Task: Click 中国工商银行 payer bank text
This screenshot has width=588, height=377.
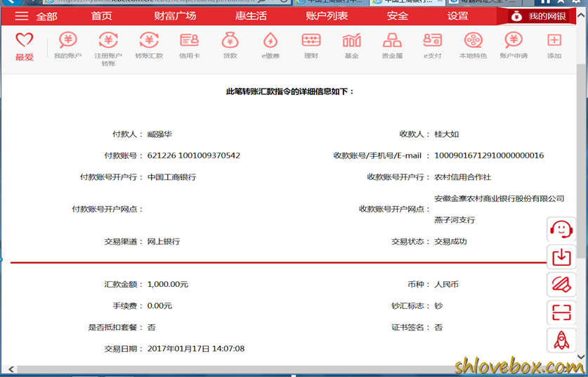Action: (171, 177)
